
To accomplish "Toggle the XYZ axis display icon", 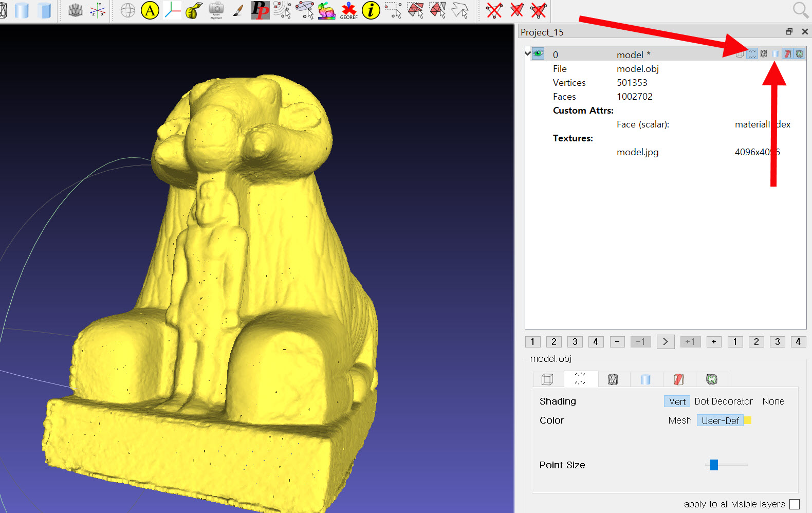I will coord(97,10).
